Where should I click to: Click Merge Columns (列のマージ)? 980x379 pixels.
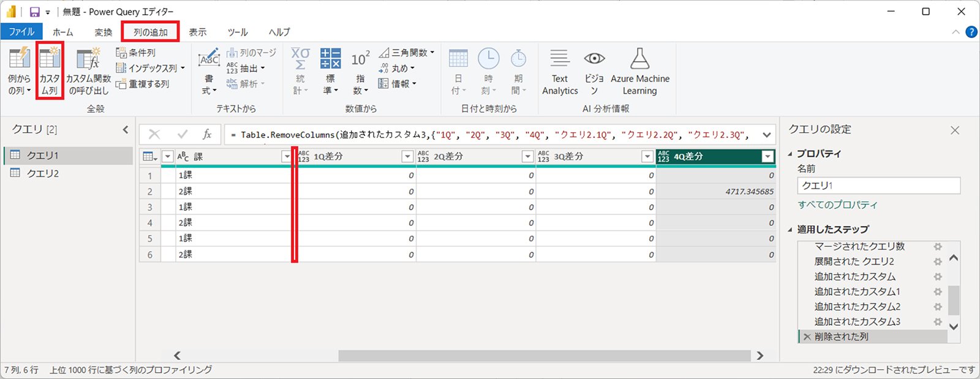251,53
